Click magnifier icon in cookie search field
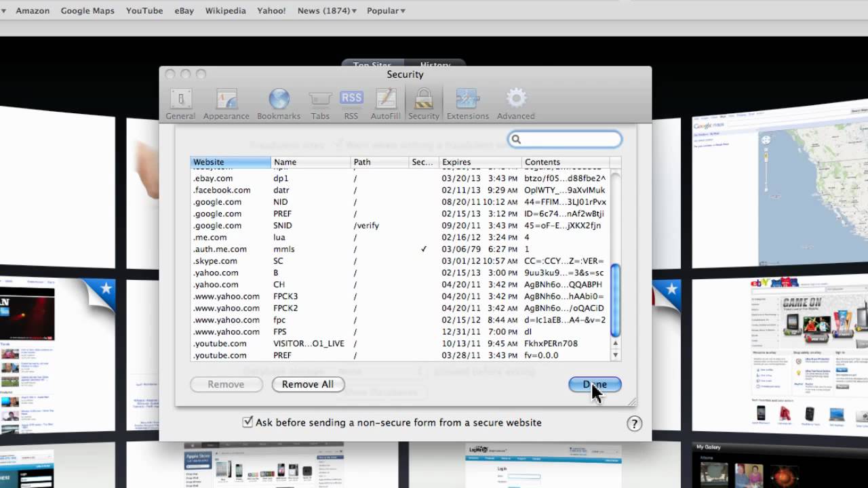 point(517,139)
